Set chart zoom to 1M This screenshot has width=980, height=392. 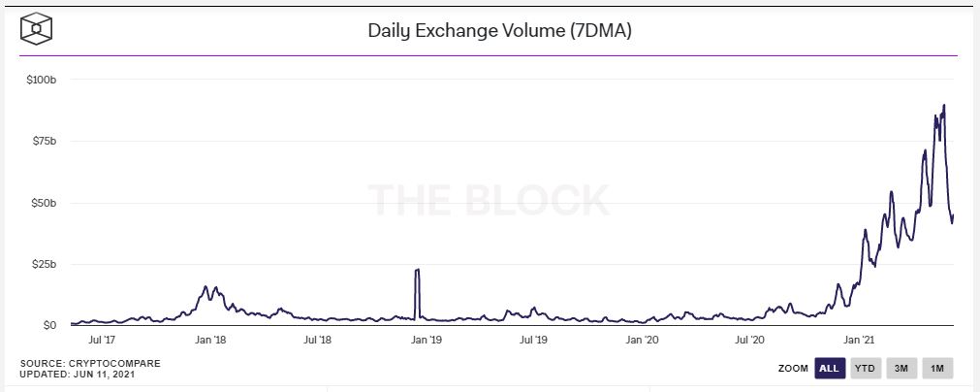(936, 368)
